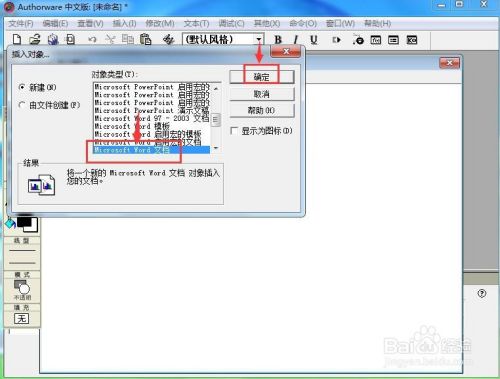Select the 由文件创建(F) radio button
500x379 pixels.
[22, 105]
